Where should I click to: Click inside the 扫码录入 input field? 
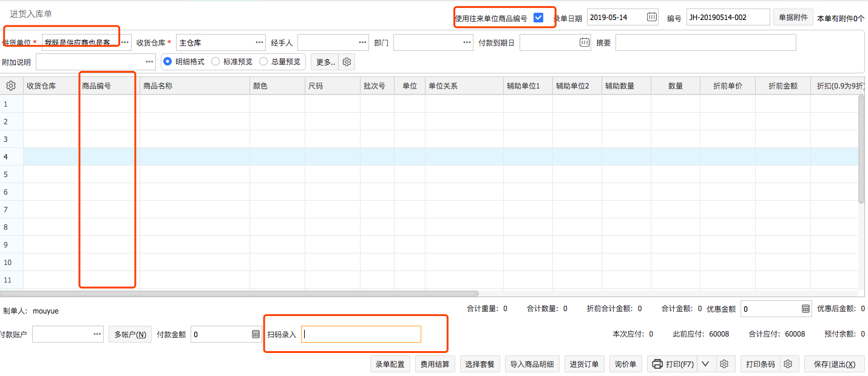tap(361, 334)
